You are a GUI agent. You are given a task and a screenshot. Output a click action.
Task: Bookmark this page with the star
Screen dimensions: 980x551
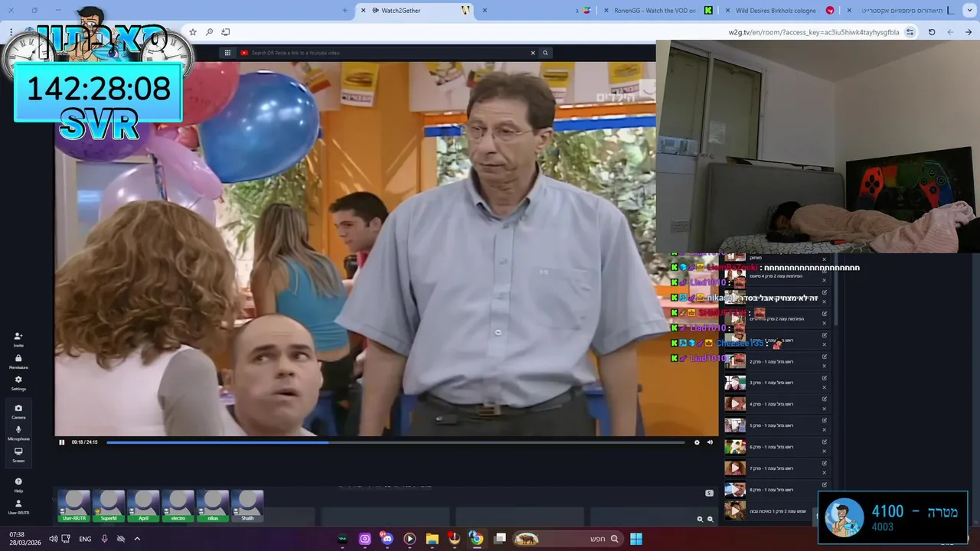[x=193, y=32]
